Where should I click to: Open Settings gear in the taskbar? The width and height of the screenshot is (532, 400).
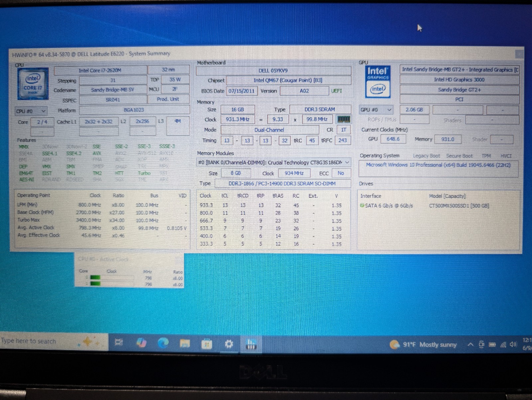click(228, 344)
